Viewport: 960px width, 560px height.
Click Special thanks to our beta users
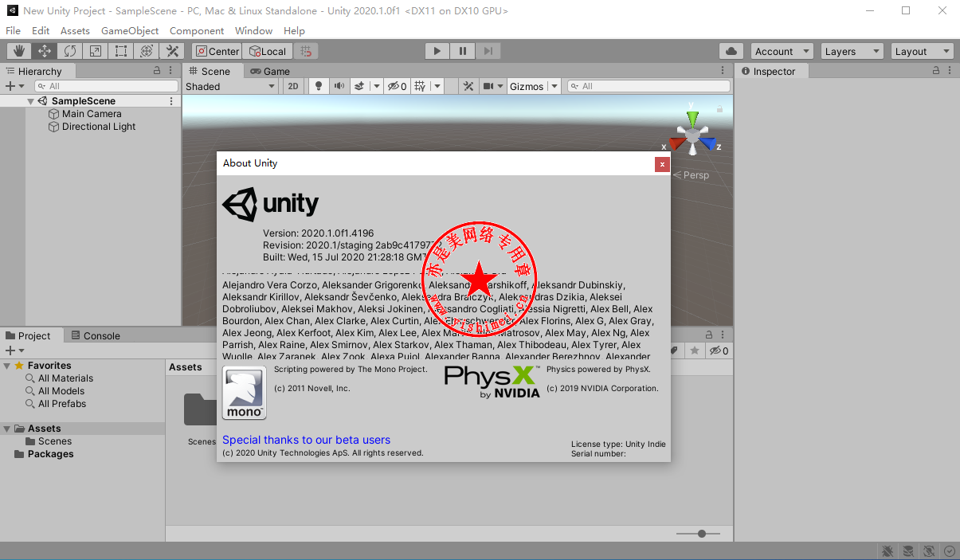(306, 440)
